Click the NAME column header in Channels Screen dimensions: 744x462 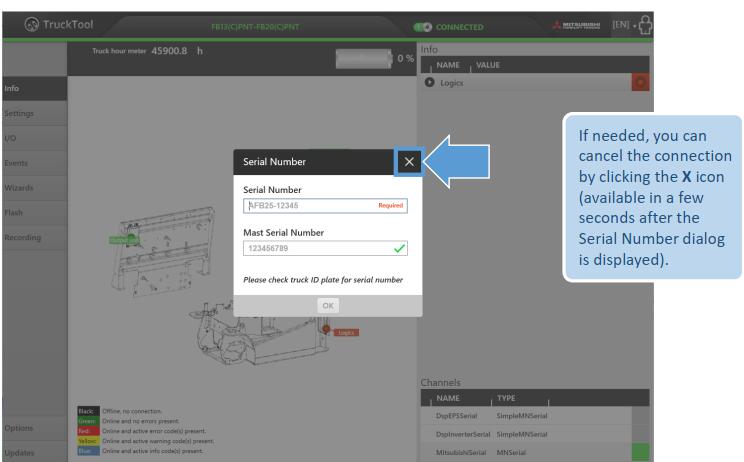pos(448,398)
